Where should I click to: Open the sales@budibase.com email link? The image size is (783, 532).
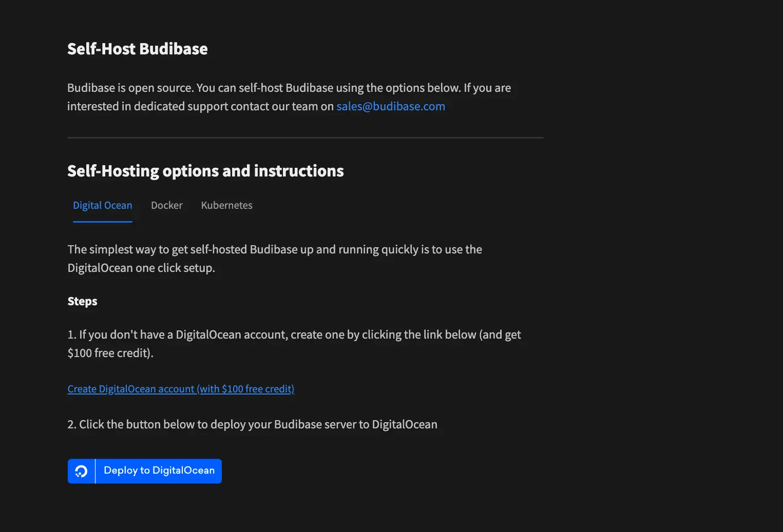pos(390,106)
